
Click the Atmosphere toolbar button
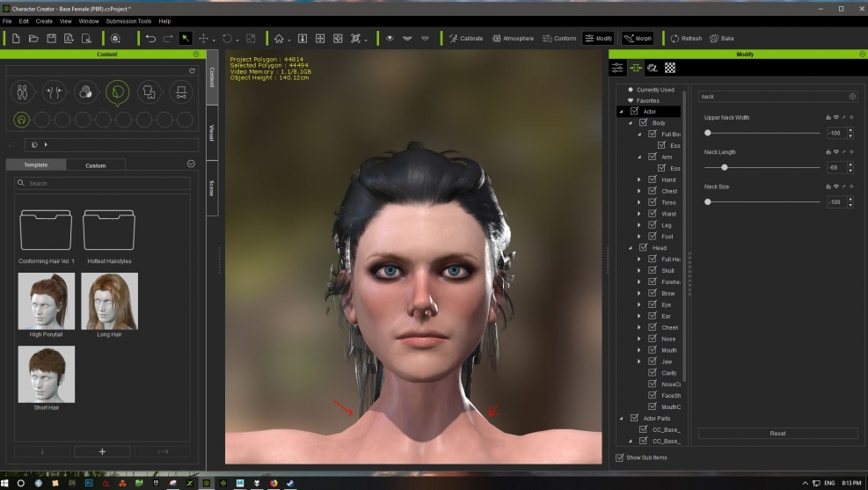tap(513, 39)
